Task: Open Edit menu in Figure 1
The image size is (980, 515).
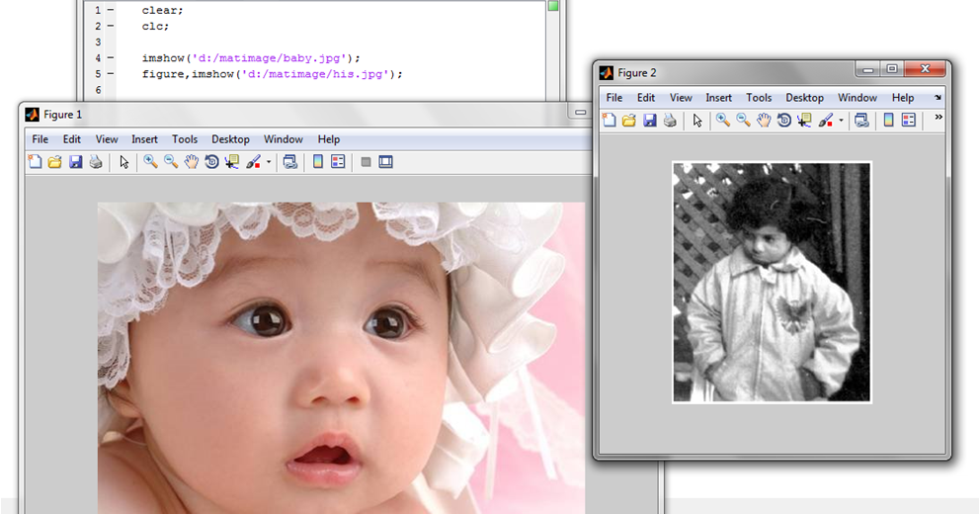Action: (72, 139)
